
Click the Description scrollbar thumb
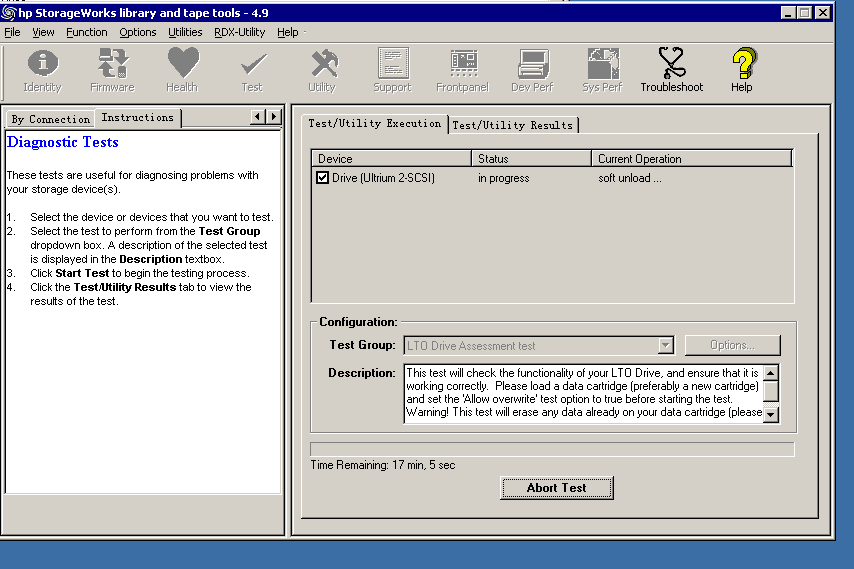click(x=771, y=391)
